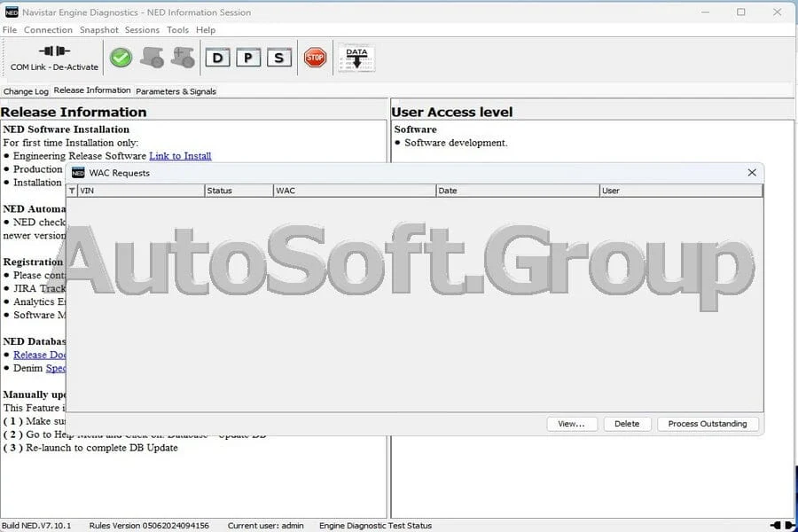
Task: Click the NED app icon in title bar
Action: click(x=12, y=12)
